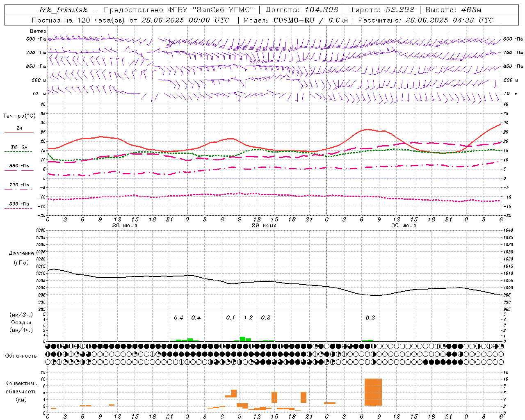Select the Широта: 52.292 header value

point(381,10)
